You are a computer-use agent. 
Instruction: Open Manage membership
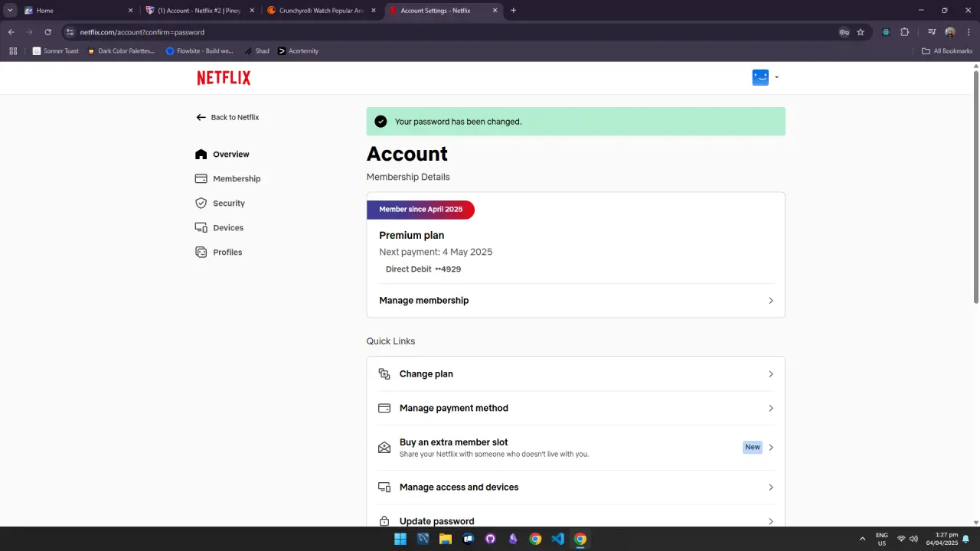[x=576, y=301]
